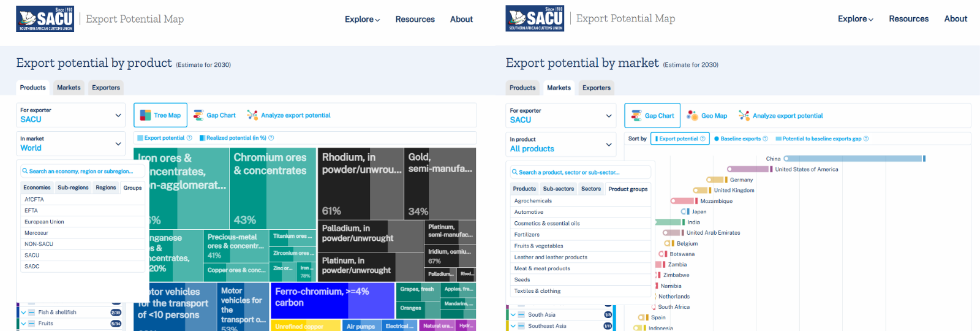Click help icon after Potential to baseline exports gap
Viewport: 980px width, 334px height.
tap(865, 139)
